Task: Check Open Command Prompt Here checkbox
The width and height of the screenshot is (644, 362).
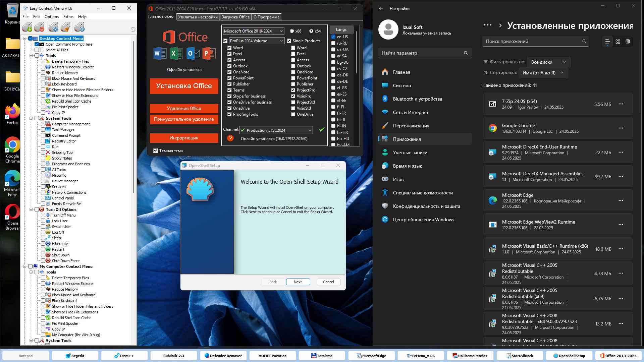Action: [x=37, y=44]
